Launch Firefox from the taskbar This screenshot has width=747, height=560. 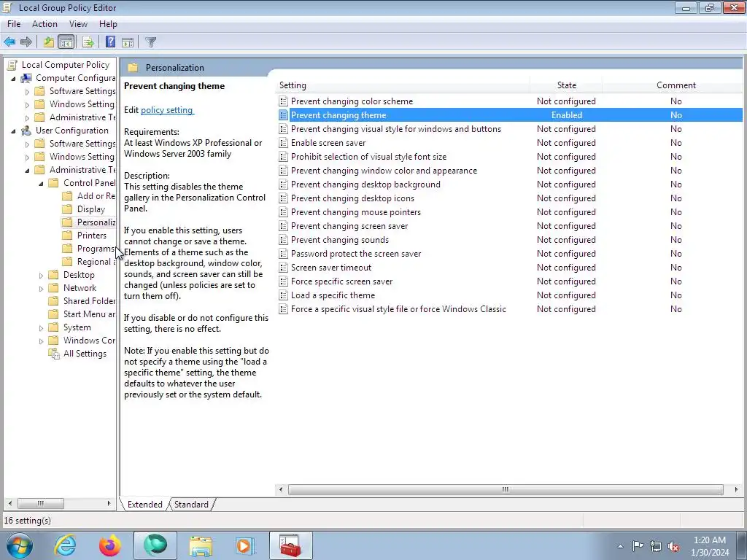pyautogui.click(x=110, y=545)
